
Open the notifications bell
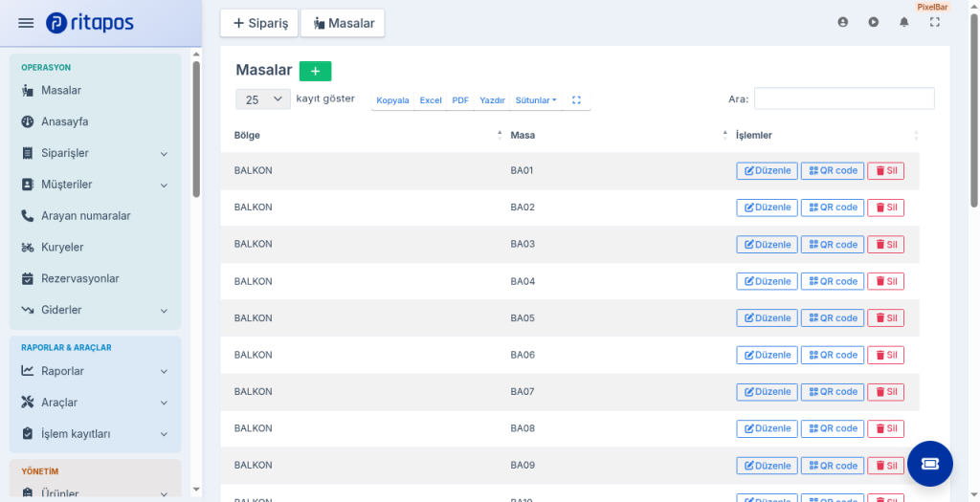903,23
